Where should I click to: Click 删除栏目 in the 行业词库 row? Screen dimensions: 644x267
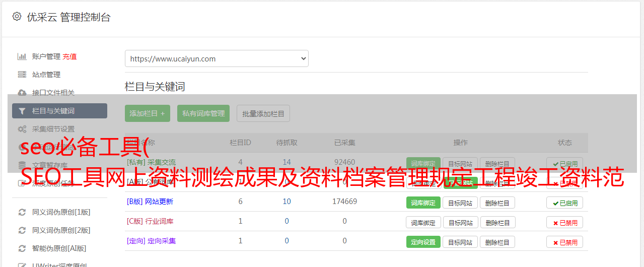(x=497, y=222)
